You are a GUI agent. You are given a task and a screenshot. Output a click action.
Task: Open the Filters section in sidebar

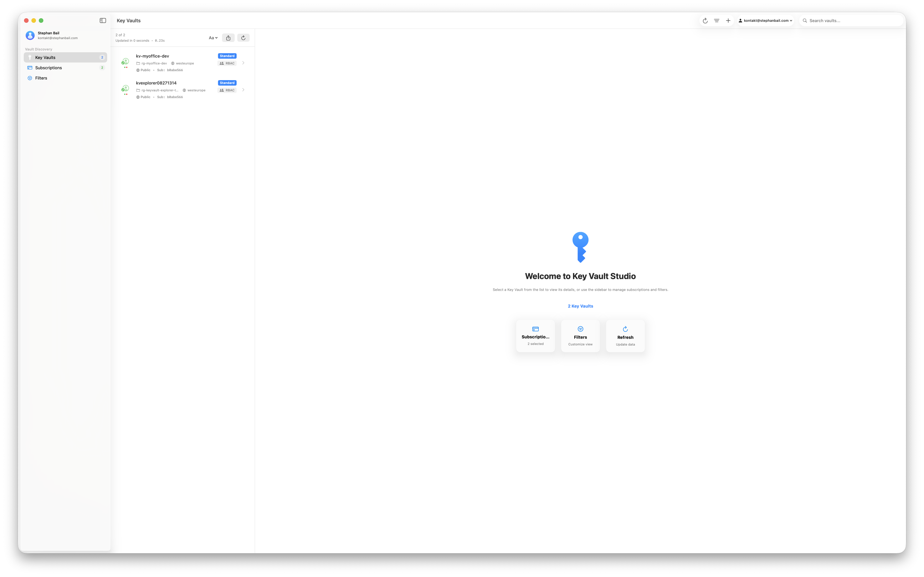coord(41,78)
